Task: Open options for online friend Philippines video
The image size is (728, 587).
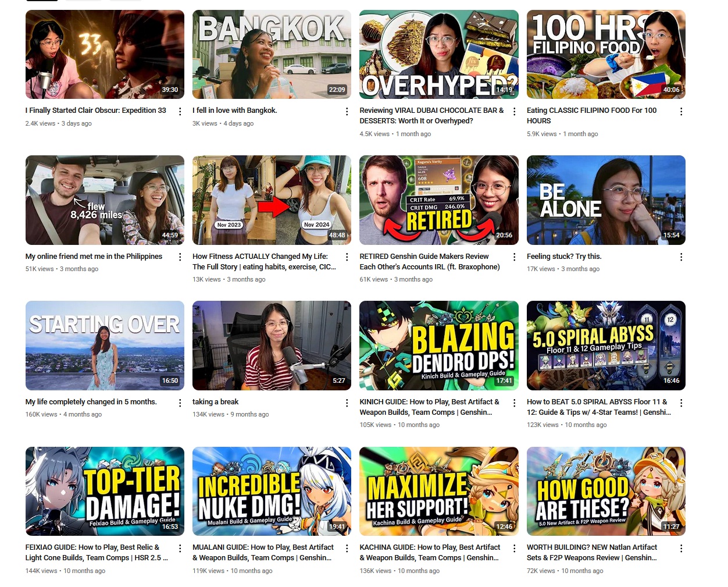Action: click(x=180, y=257)
